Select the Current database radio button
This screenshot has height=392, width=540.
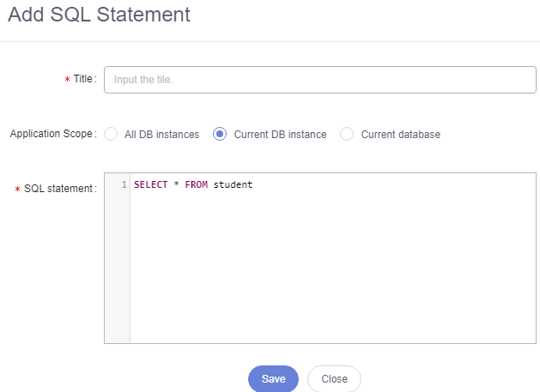(347, 134)
